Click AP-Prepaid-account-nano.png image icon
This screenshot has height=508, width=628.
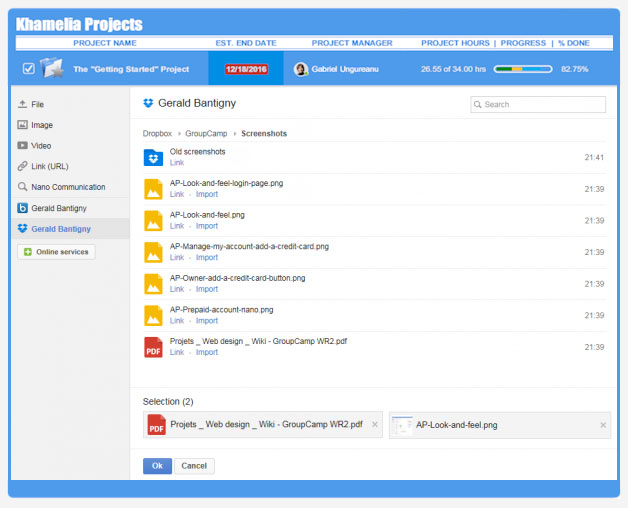tap(153, 316)
